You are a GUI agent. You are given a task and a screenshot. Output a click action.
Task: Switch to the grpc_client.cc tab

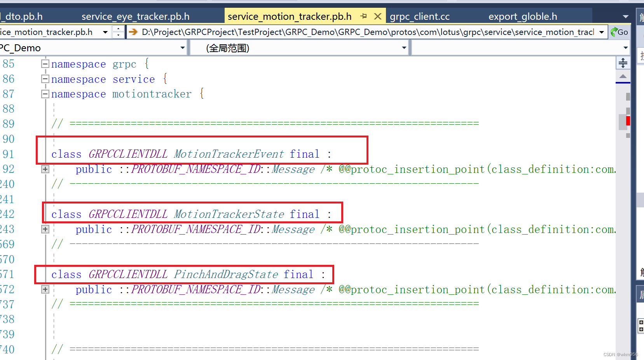(x=419, y=16)
